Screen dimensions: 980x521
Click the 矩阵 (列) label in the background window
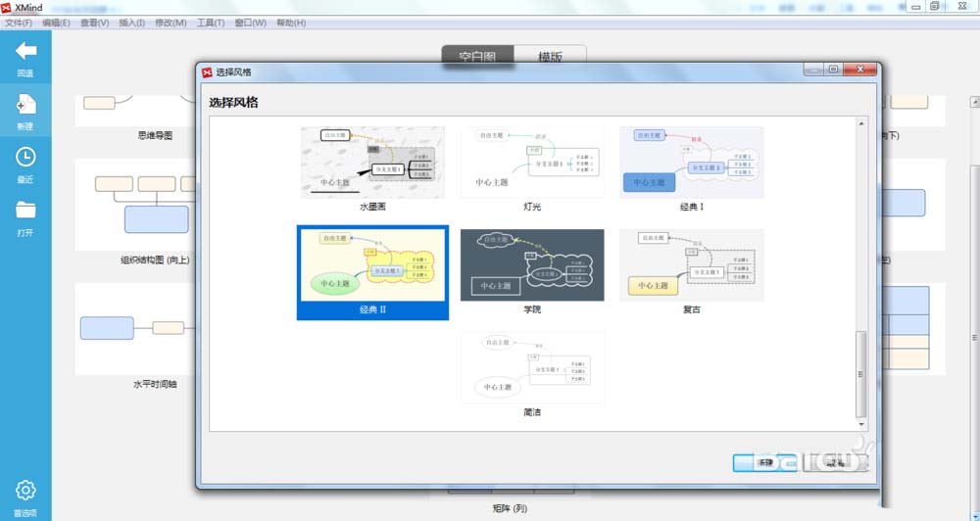coord(510,508)
